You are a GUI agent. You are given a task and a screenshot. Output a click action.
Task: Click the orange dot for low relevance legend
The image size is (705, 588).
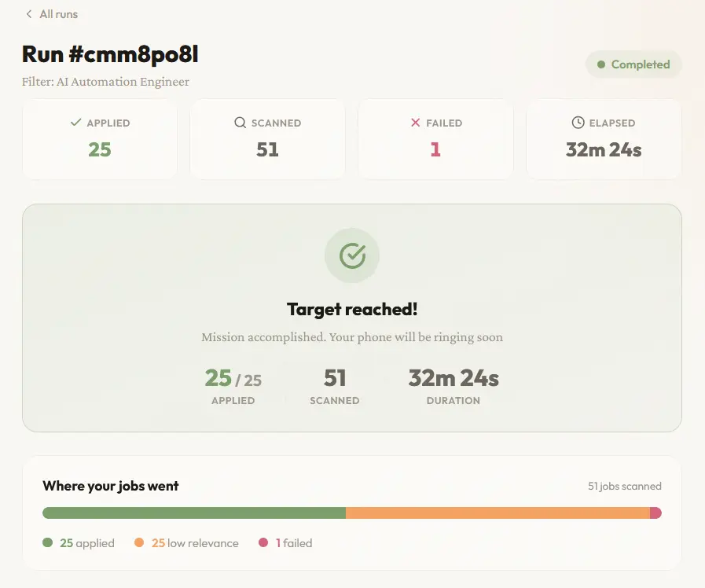[139, 542]
